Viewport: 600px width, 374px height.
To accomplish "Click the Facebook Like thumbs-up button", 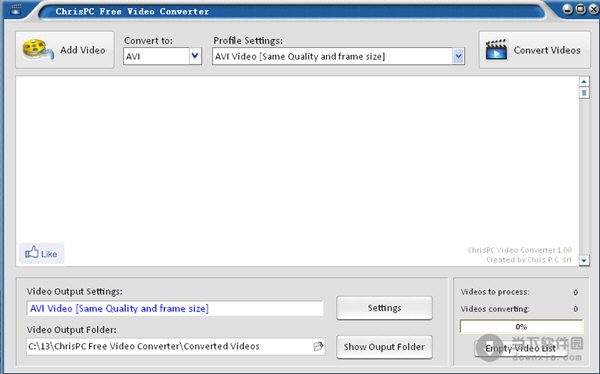I will (41, 253).
